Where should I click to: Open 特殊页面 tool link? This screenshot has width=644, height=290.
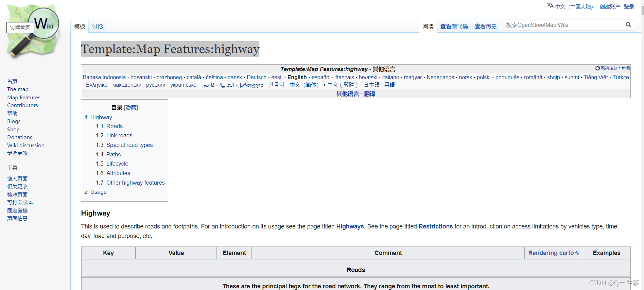pyautogui.click(x=17, y=194)
